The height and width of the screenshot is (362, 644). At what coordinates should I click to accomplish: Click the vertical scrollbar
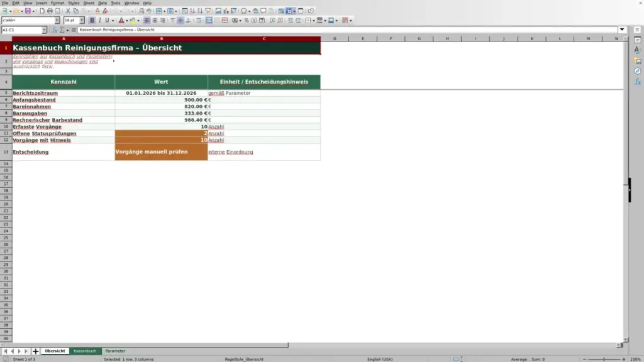(626, 189)
